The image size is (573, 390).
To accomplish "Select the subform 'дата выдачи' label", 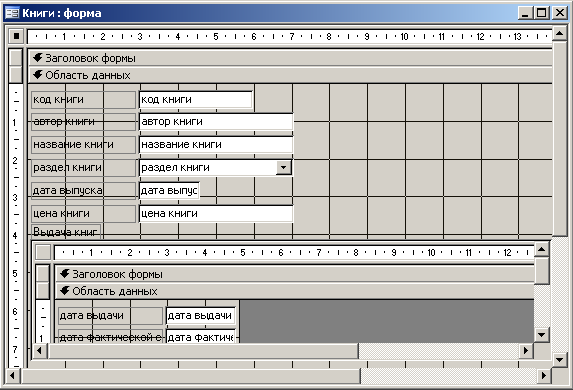I will tap(110, 315).
